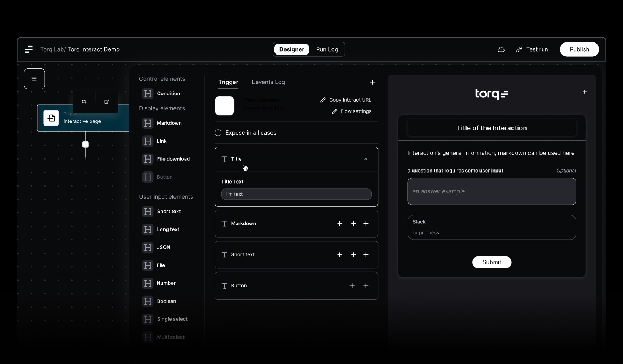Click plus icon beside Events Log tab

(x=372, y=82)
